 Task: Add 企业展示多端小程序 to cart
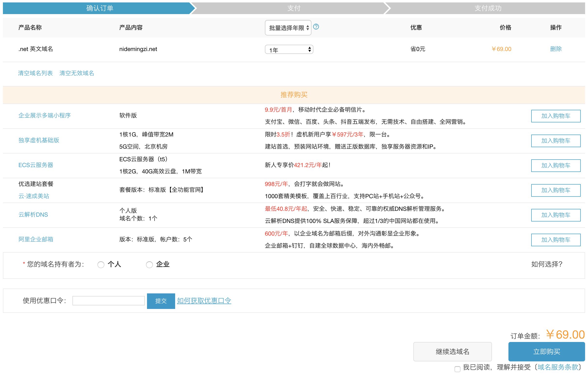(556, 116)
